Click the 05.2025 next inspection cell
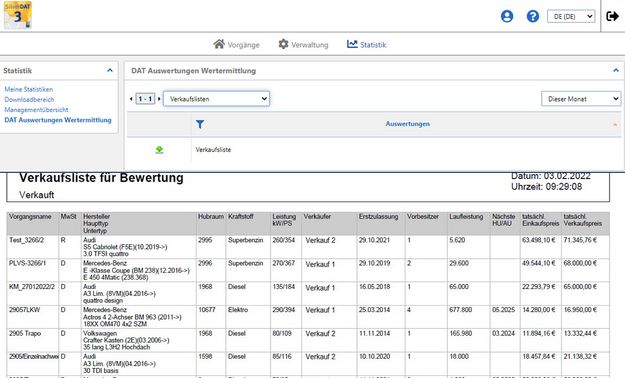This screenshot has width=625, height=378. [503, 310]
